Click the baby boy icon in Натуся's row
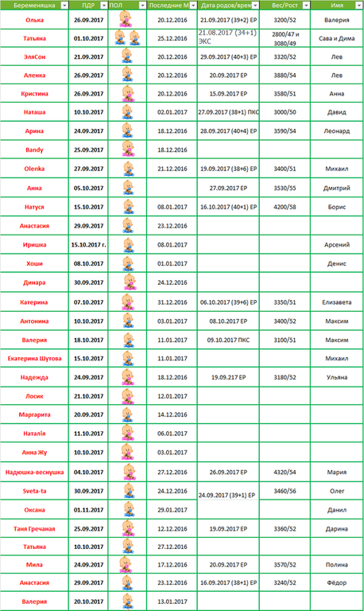The width and height of the screenshot is (364, 611). pos(128,207)
